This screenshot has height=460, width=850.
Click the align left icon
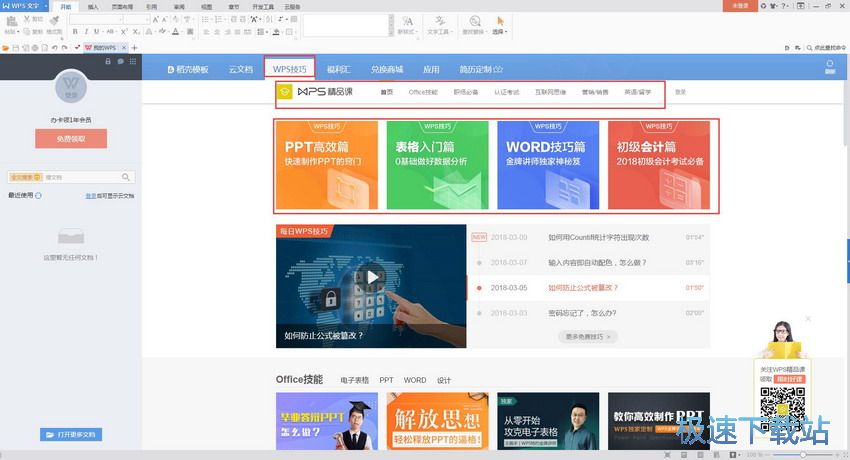click(x=207, y=32)
